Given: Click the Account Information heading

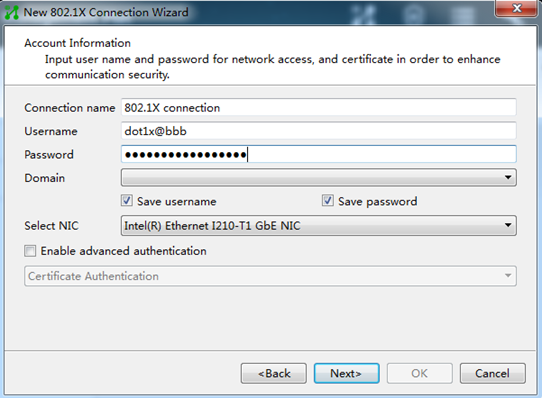Looking at the screenshot, I should click(x=77, y=43).
